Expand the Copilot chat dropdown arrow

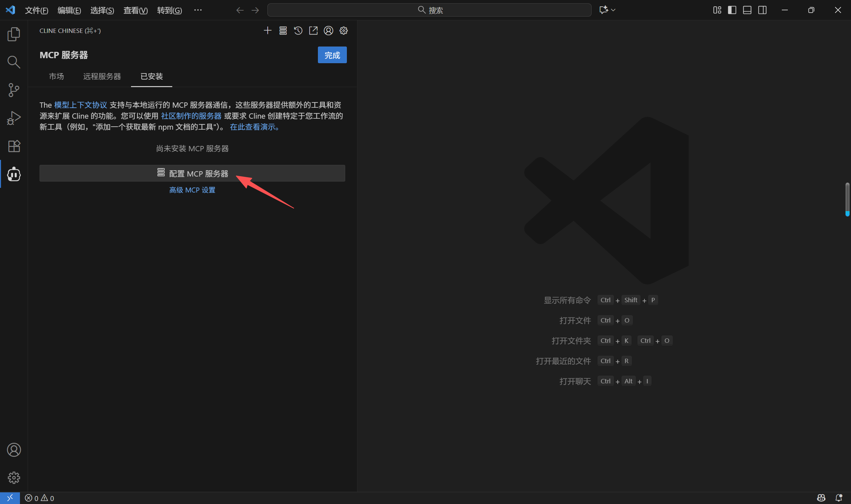click(613, 10)
